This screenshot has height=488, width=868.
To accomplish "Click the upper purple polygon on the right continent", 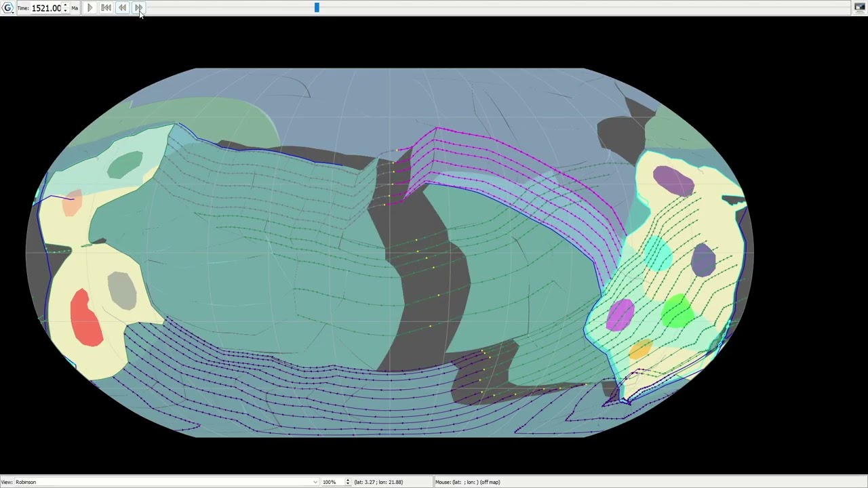I will 673,180.
